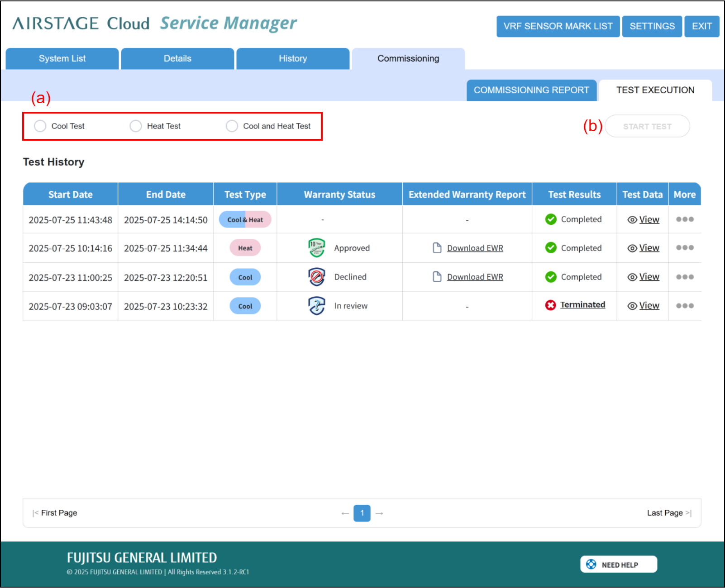
Task: Expand More options for the Heat test row
Action: (685, 248)
